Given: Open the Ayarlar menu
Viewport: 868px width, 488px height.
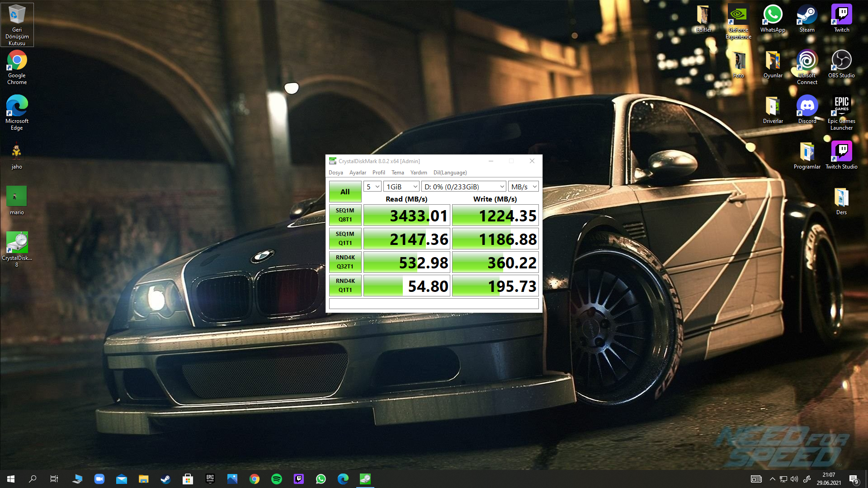Looking at the screenshot, I should (358, 173).
